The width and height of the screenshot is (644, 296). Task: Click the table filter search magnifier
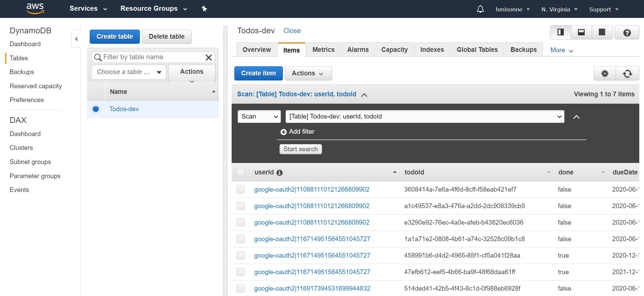pyautogui.click(x=98, y=58)
